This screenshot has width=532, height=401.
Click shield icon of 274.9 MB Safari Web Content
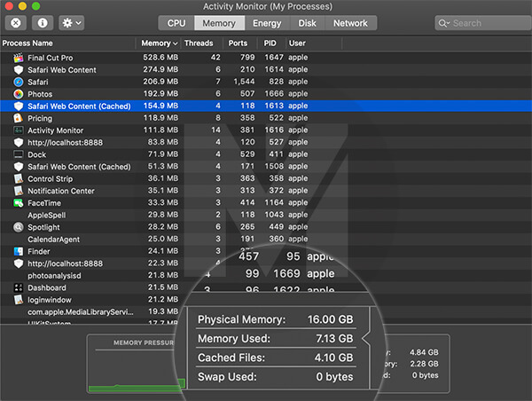click(19, 70)
